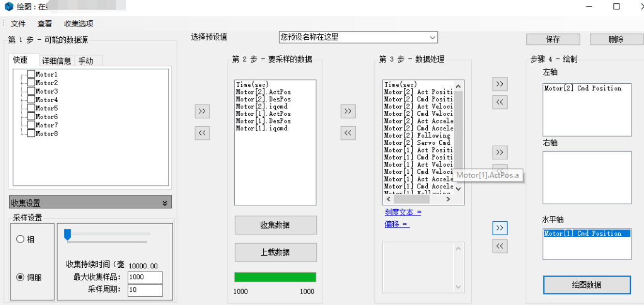The image size is (644, 305).
Task: Check the Motor1 checkbox
Action: [31, 73]
